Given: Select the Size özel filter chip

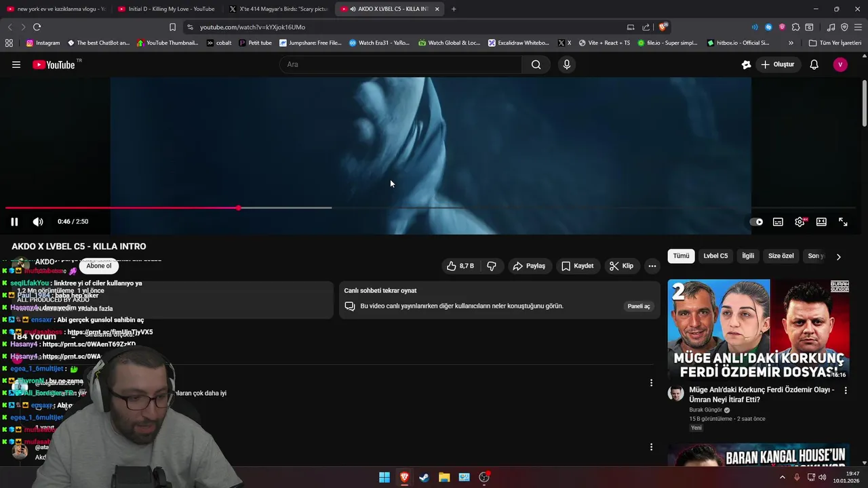Looking at the screenshot, I should tap(781, 256).
